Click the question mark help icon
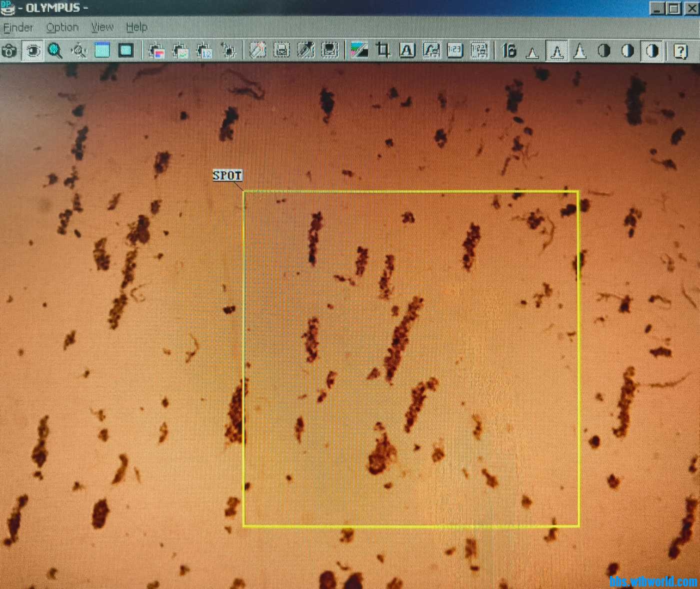This screenshot has height=589, width=700. tap(680, 51)
